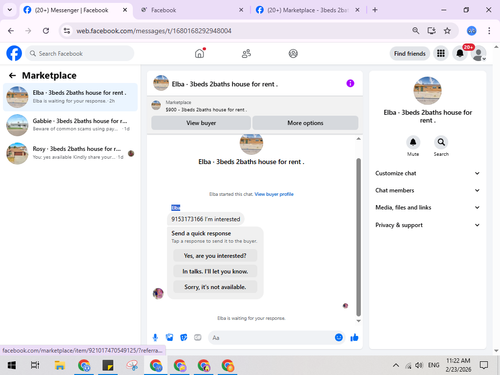The width and height of the screenshot is (500, 375).
Task: Open the taskbar volume icon
Action: point(419,365)
